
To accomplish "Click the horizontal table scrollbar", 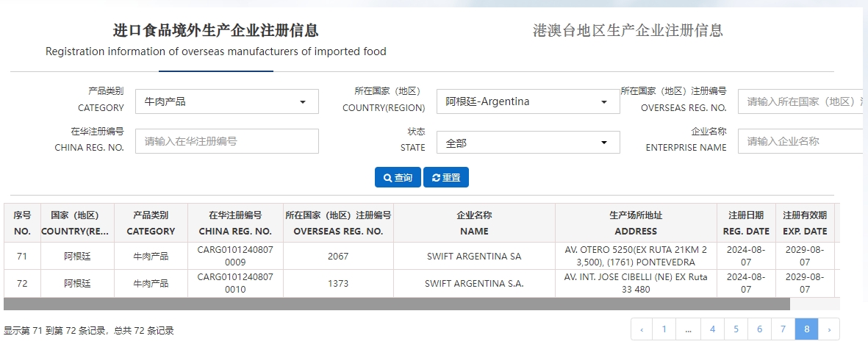I will click(x=397, y=304).
